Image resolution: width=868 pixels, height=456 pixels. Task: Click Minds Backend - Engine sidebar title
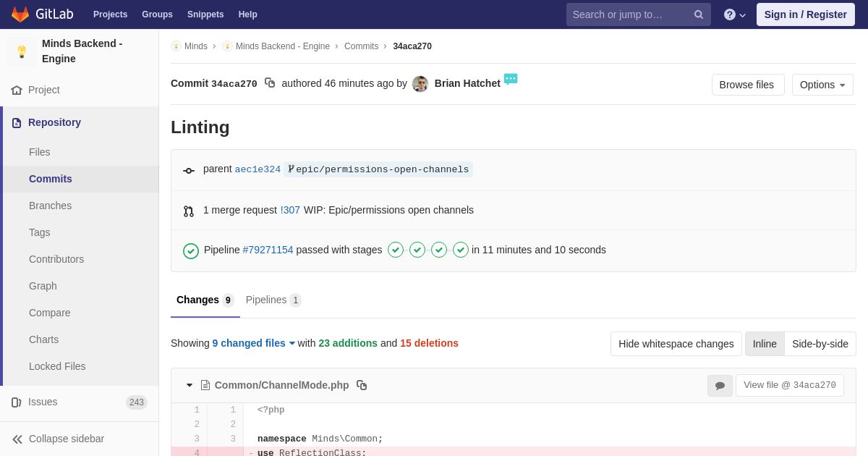82,51
